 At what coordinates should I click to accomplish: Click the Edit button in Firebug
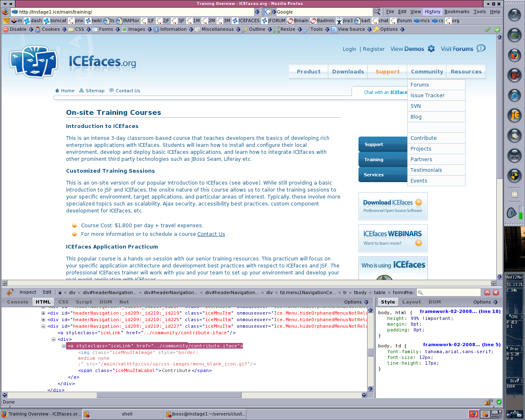47,292
